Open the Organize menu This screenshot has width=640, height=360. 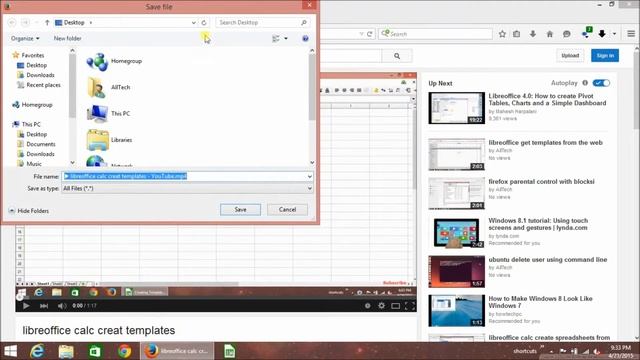click(25, 38)
